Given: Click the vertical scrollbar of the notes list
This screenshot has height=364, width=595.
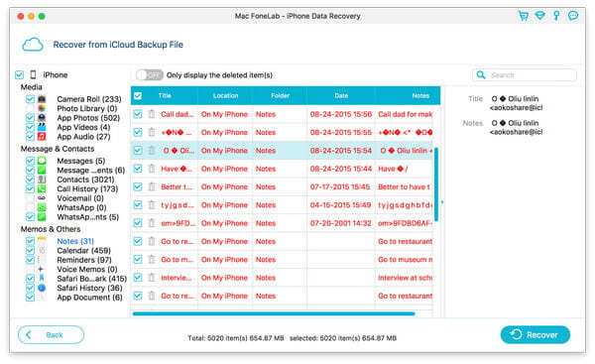Looking at the screenshot, I should 436,184.
